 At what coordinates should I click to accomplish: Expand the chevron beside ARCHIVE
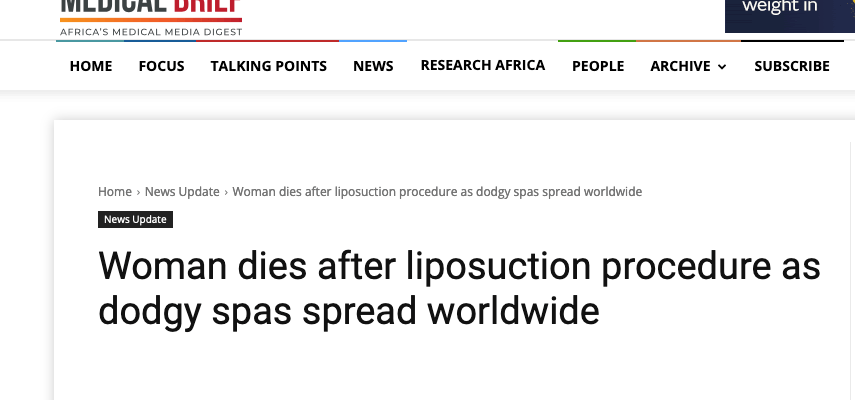[722, 67]
